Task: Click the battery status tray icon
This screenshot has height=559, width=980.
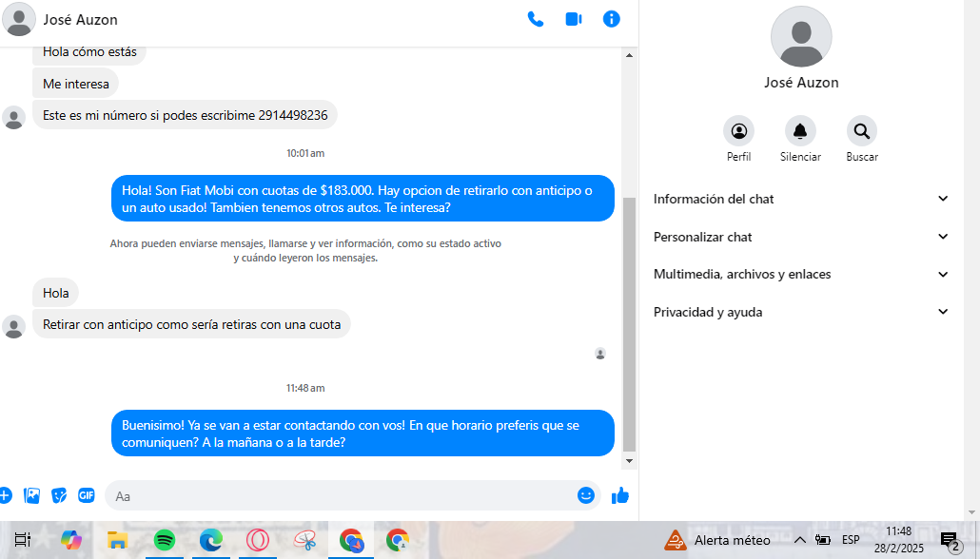Action: coord(822,540)
